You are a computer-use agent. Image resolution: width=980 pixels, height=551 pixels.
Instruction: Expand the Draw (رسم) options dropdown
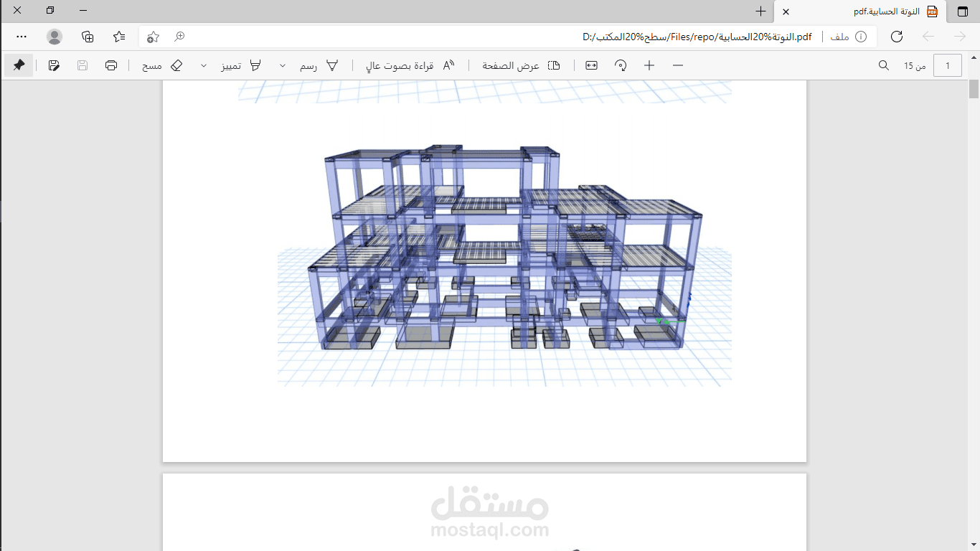click(282, 65)
